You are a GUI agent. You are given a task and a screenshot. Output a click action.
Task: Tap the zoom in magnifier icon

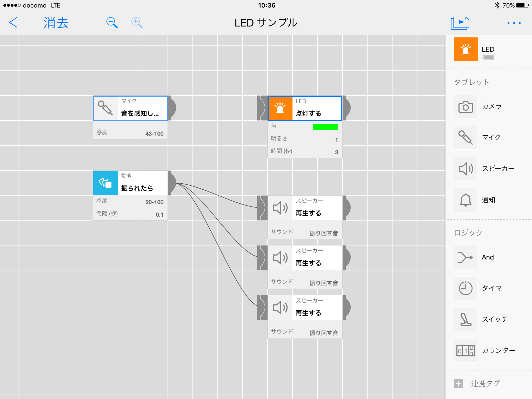click(137, 23)
